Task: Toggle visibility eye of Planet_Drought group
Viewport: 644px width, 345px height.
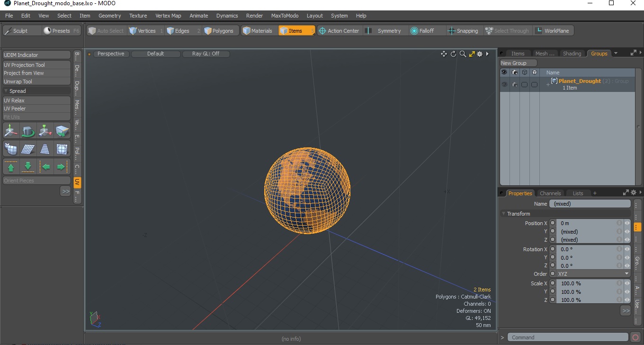Action: point(504,84)
